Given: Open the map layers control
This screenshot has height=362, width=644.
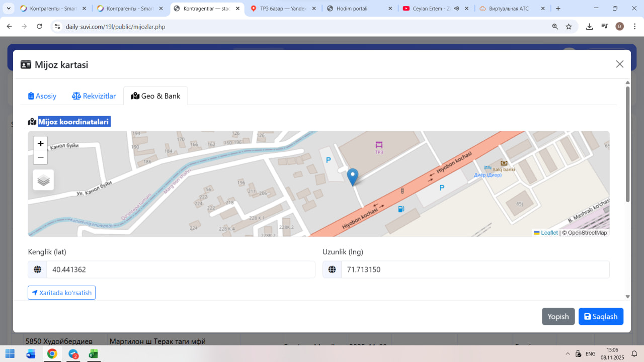Looking at the screenshot, I should coord(44,180).
